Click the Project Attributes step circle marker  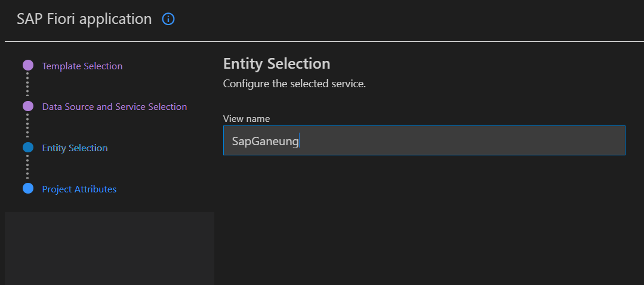click(28, 188)
